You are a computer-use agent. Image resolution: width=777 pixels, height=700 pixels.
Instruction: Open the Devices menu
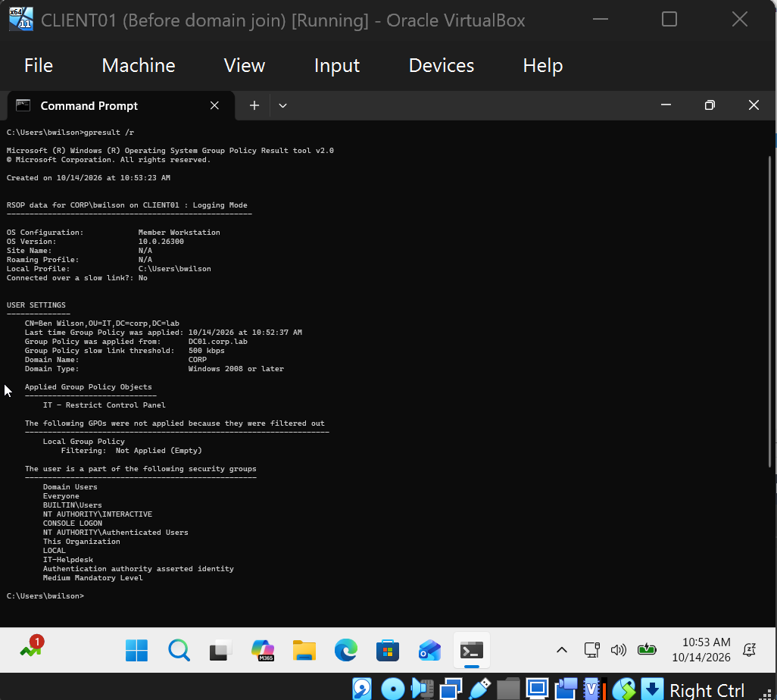point(441,65)
